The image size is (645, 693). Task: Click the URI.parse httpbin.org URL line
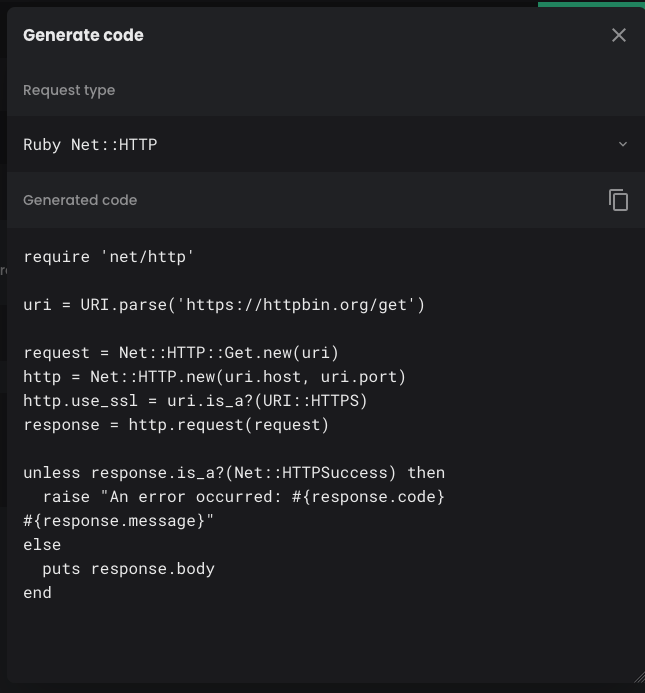tap(224, 305)
